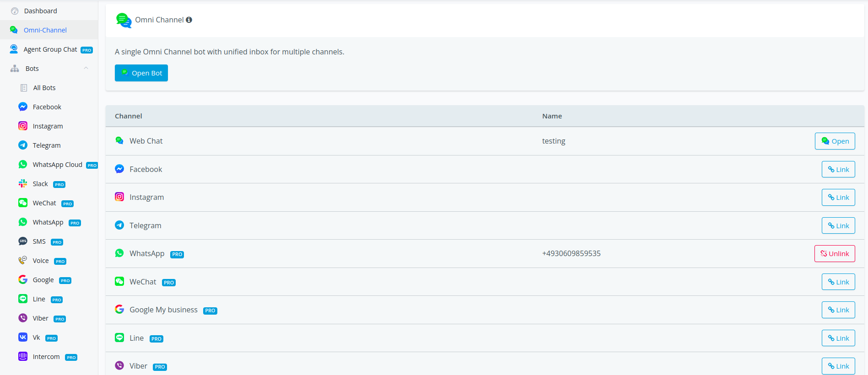Click the Facebook Messenger icon in sidebar

pyautogui.click(x=23, y=107)
